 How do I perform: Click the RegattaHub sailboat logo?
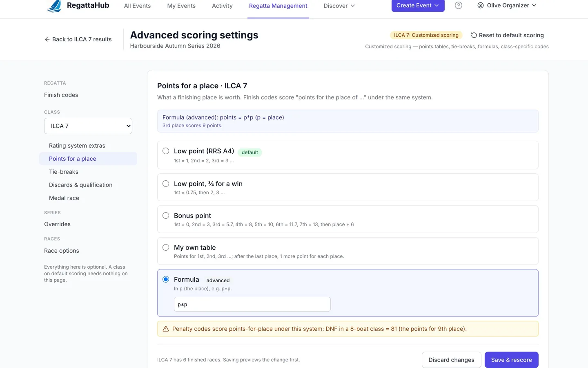pyautogui.click(x=54, y=6)
